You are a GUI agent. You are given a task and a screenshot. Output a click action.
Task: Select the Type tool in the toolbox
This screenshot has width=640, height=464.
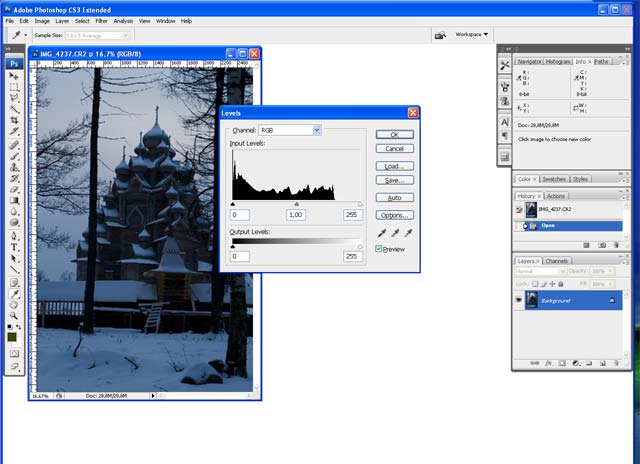click(x=14, y=246)
